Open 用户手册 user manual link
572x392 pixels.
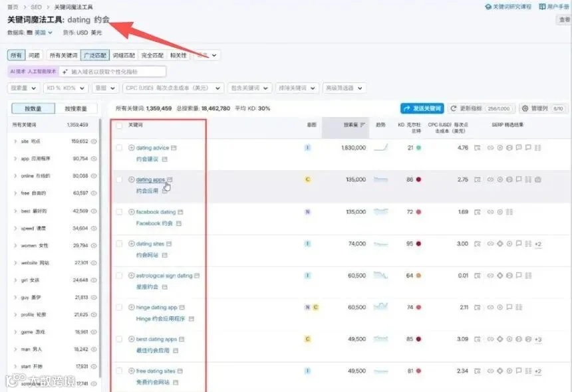point(554,7)
